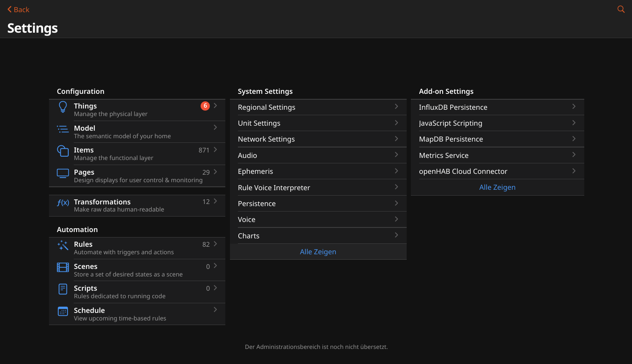Open Network Settings chevron arrow
Screen dimensions: 632x364
pos(396,139)
